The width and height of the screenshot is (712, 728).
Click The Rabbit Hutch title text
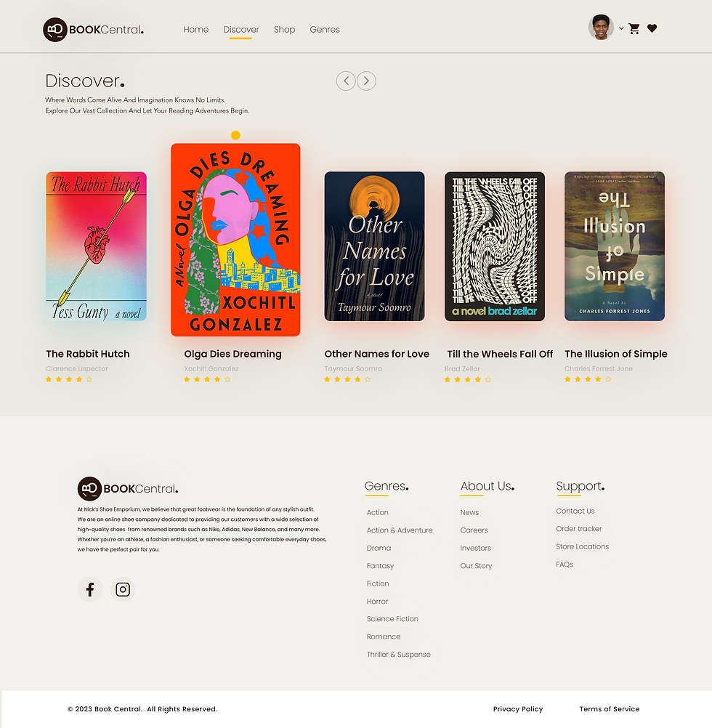click(88, 354)
